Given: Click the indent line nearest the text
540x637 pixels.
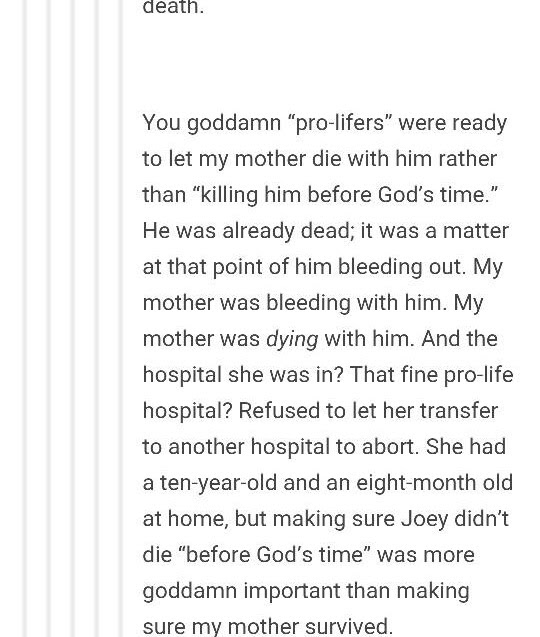Looking at the screenshot, I should click(120, 318).
